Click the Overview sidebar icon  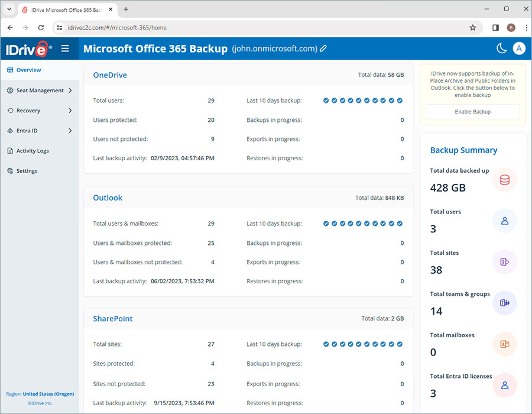pyautogui.click(x=10, y=70)
